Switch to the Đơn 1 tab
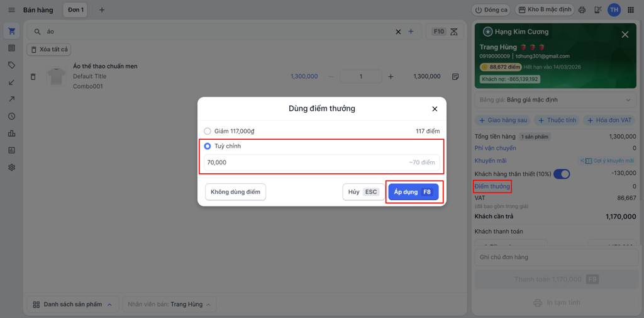The width and height of the screenshot is (644, 318). click(75, 10)
